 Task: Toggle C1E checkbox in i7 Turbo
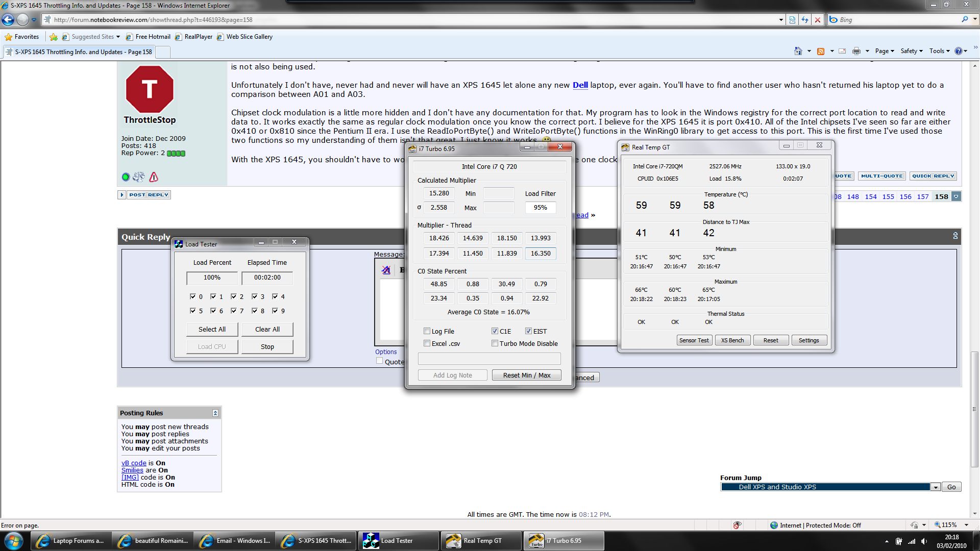point(495,331)
